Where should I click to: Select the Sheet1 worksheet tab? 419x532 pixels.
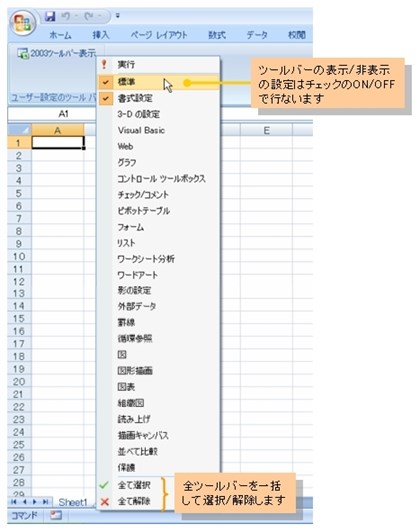(x=73, y=502)
